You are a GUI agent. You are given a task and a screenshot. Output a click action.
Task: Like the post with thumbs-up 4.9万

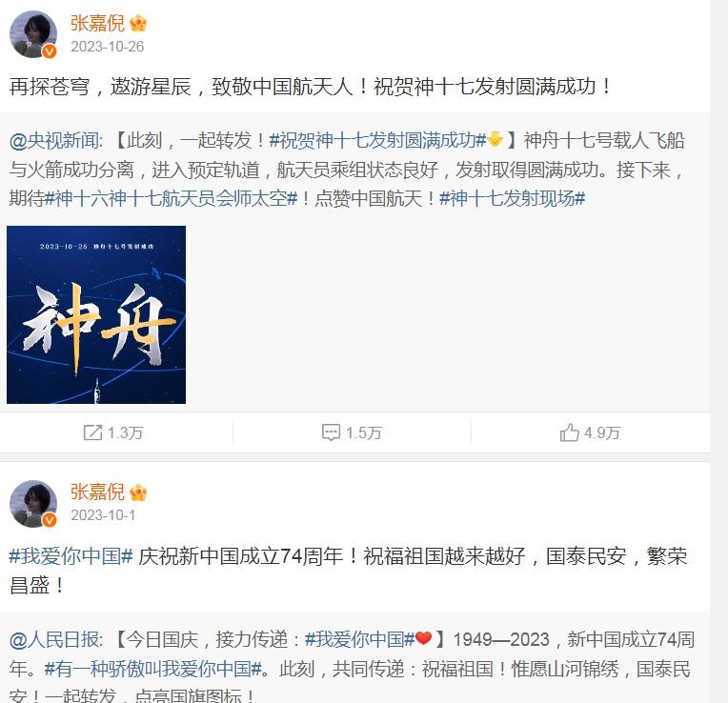569,432
